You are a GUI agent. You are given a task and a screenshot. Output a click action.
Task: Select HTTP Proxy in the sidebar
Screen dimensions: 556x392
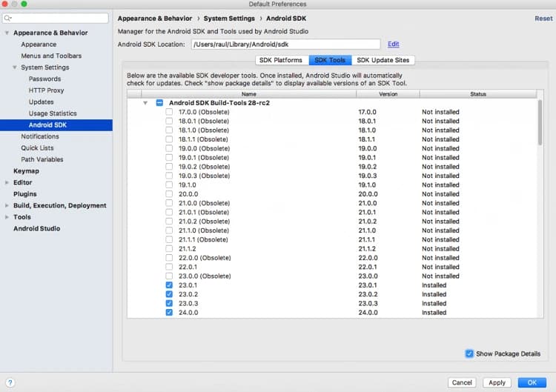pyautogui.click(x=46, y=90)
